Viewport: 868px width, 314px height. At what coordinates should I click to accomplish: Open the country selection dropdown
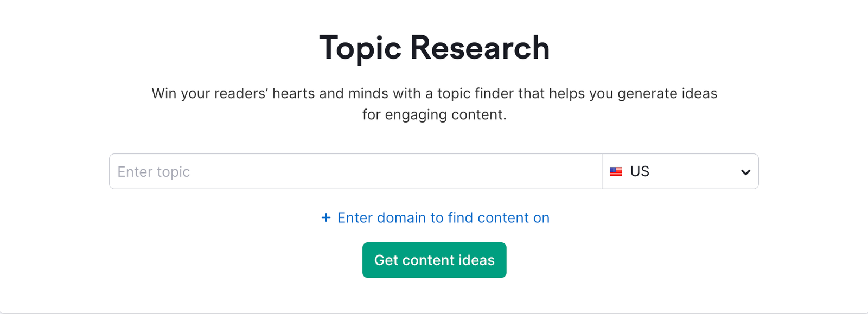681,171
